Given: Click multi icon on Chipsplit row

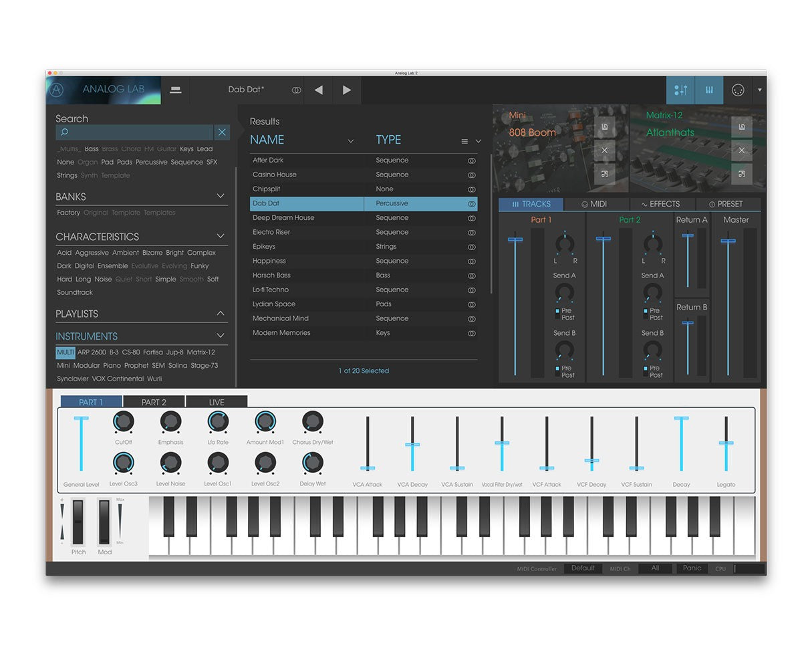Looking at the screenshot, I should [x=471, y=189].
